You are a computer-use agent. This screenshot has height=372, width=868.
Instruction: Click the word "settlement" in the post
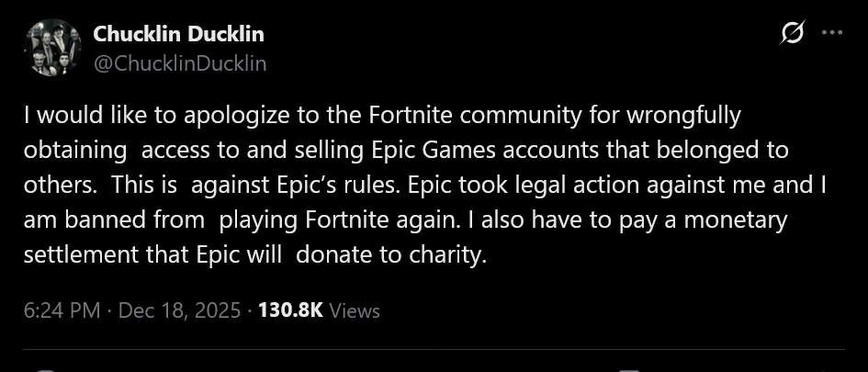[x=84, y=254]
